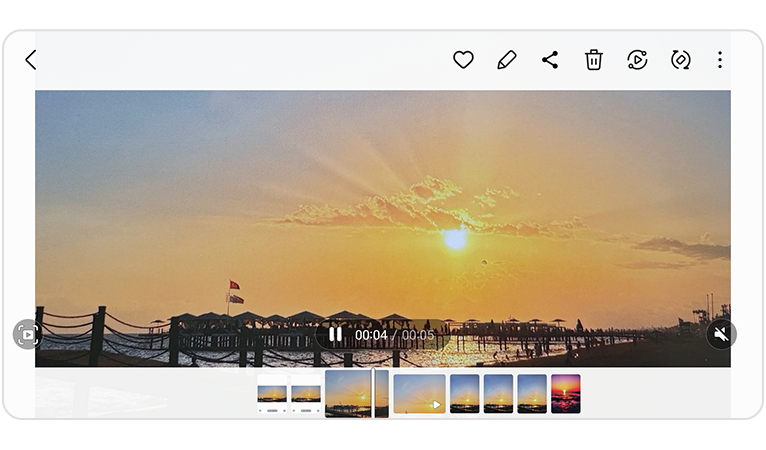
Task: Unmute sound with the speaker icon
Action: pyautogui.click(x=721, y=334)
